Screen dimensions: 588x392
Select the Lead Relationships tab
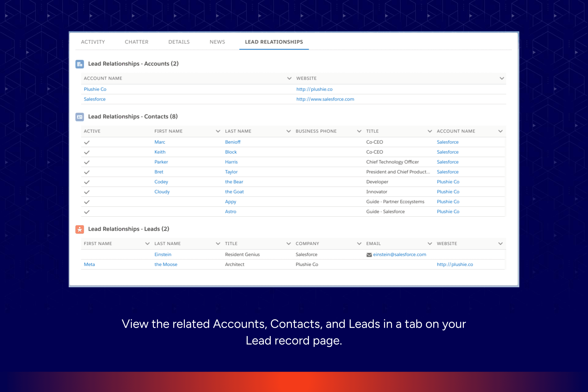[x=274, y=42]
